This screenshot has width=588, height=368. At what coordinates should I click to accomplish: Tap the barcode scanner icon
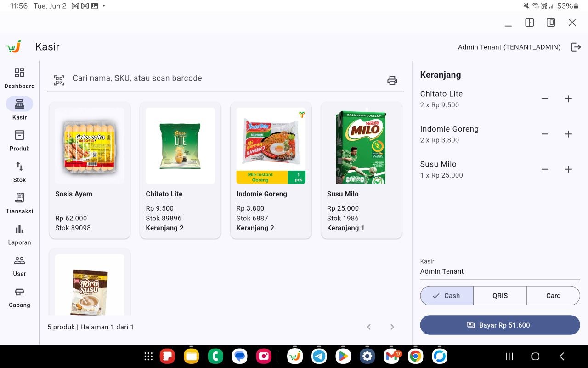point(59,80)
